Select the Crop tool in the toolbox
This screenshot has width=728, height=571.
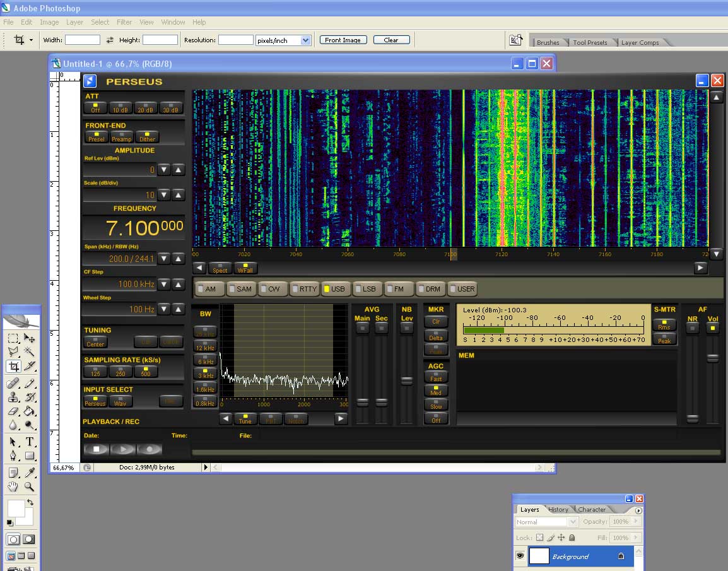(x=13, y=367)
